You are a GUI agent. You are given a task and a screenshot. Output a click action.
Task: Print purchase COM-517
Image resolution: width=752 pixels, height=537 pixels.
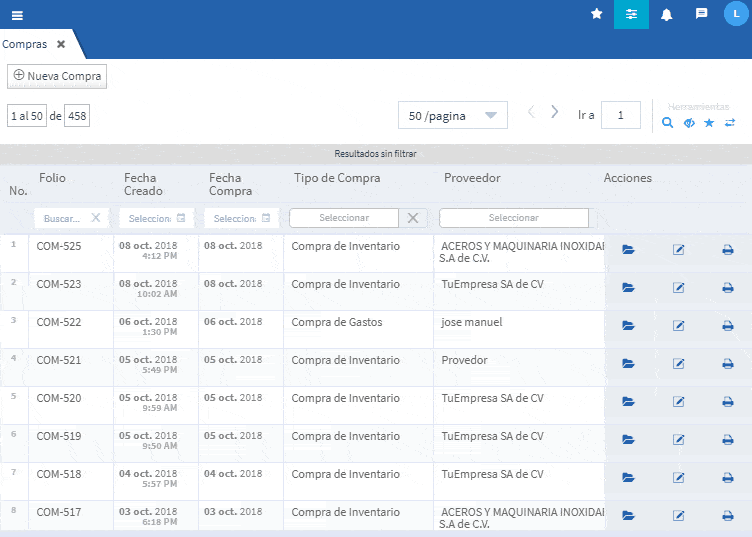[728, 515]
